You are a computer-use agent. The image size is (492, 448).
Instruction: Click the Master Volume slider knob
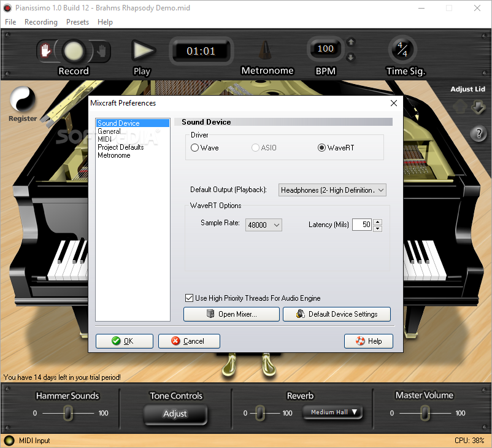[x=425, y=413]
